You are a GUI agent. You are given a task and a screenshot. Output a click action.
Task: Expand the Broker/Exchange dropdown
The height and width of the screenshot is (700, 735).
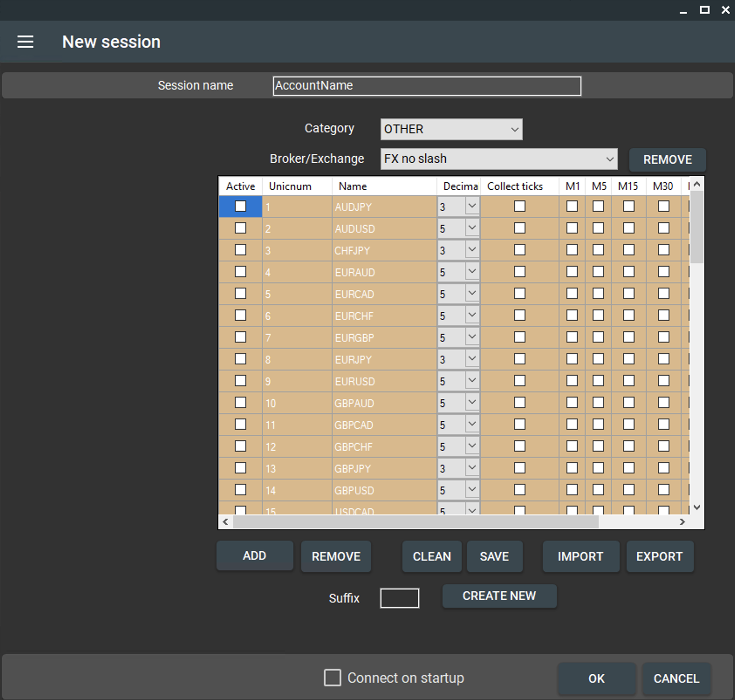499,159
